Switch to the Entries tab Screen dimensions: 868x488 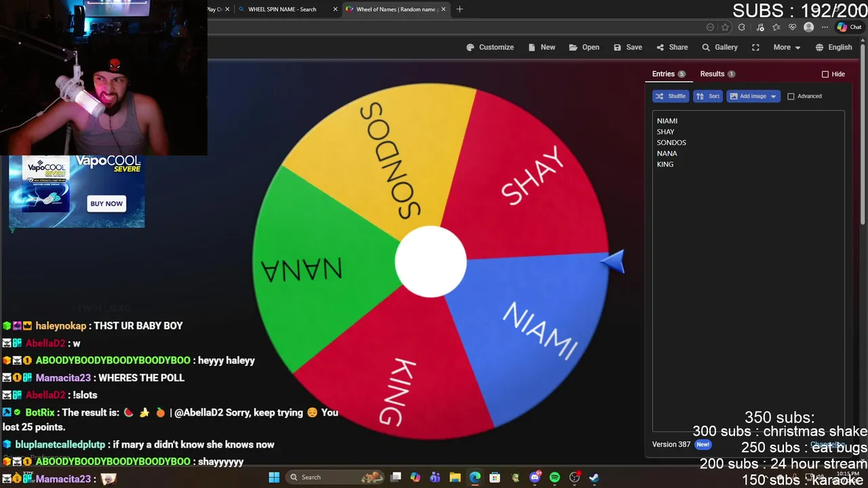click(669, 74)
